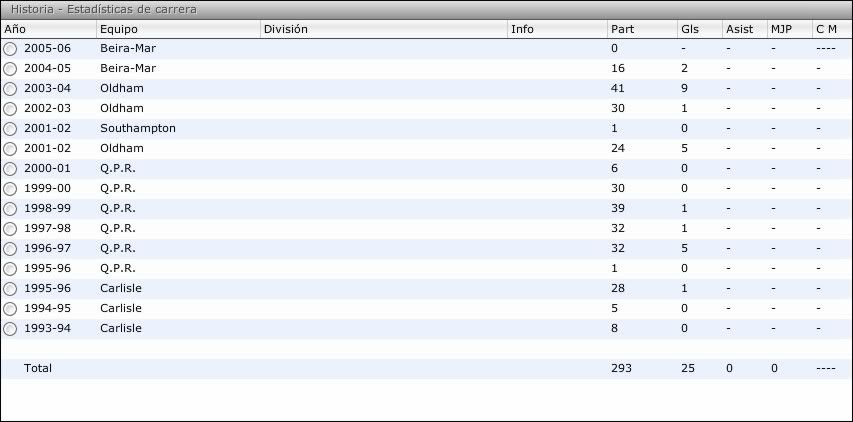Viewport: 853px width, 422px height.
Task: Click the season text 1994-95
Action: coord(47,308)
